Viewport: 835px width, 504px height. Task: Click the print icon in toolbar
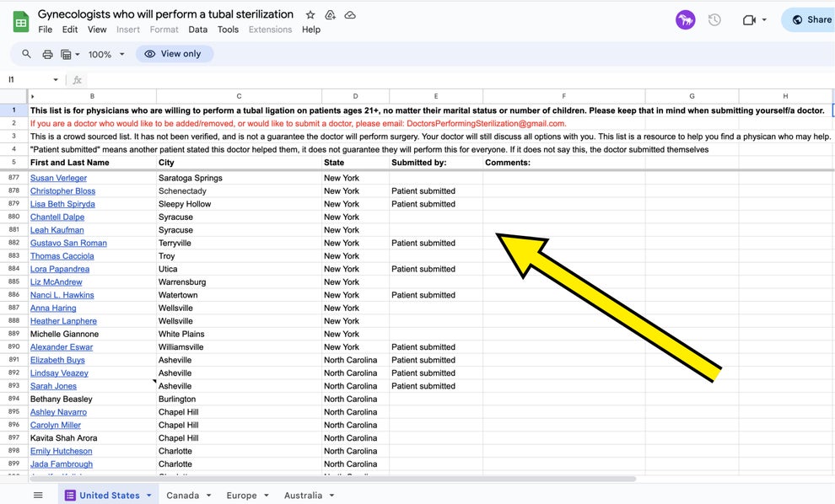[47, 54]
